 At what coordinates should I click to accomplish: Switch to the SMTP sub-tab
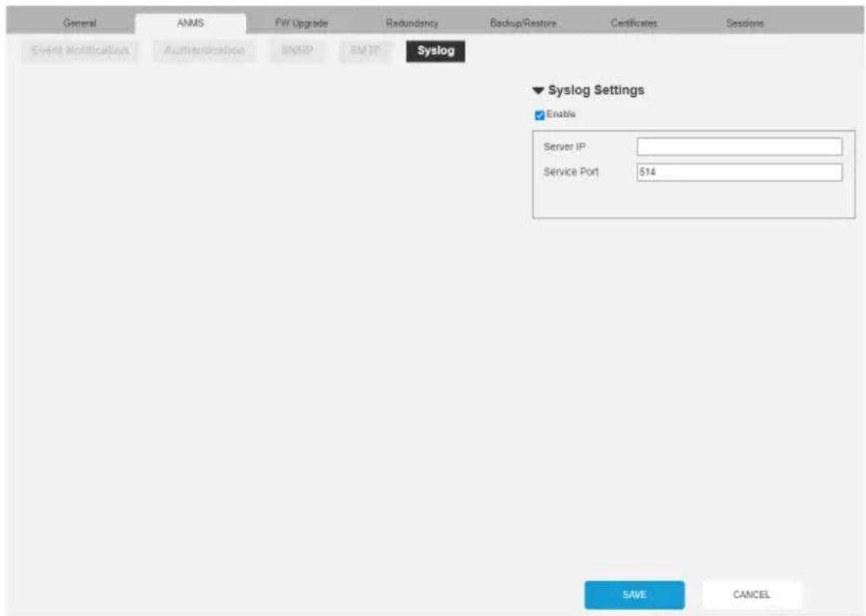tap(366, 51)
